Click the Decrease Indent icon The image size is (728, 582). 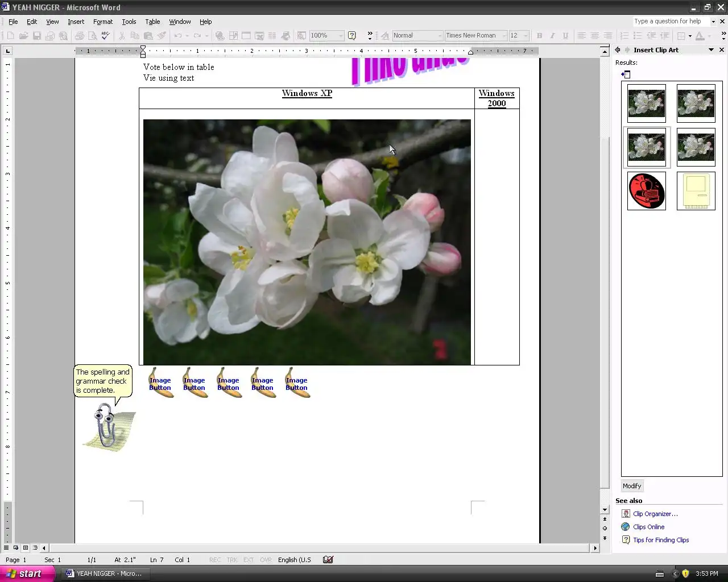tap(651, 35)
